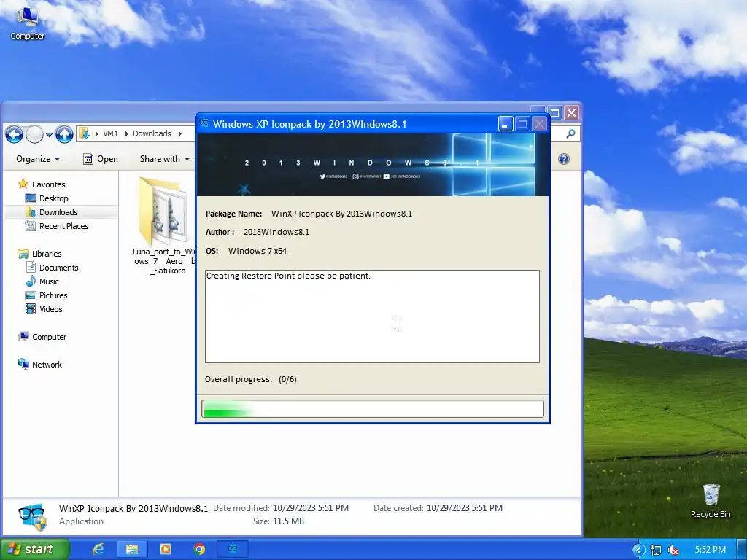Open the Organize dropdown menu
747x560 pixels.
pyautogui.click(x=38, y=159)
